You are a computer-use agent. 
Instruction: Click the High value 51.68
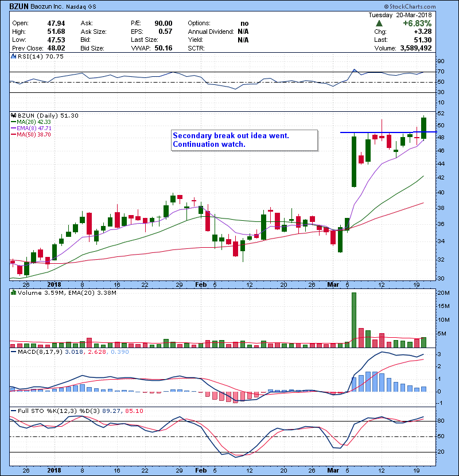[x=56, y=32]
